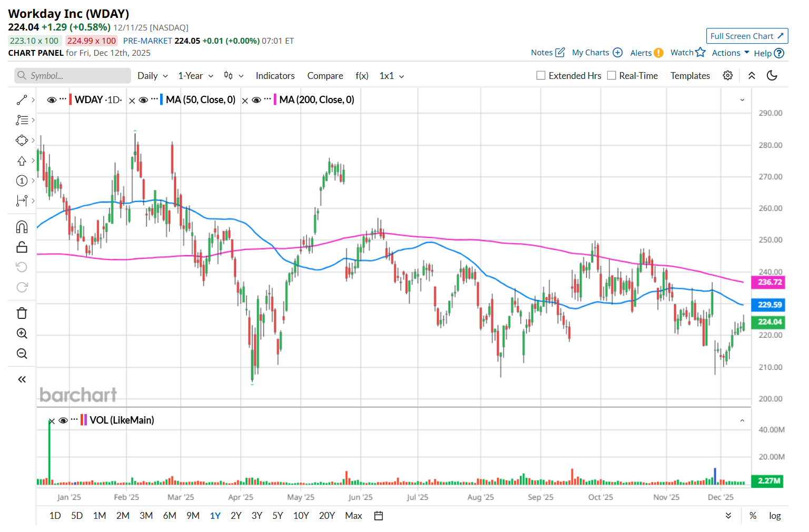Expand the Actions dropdown menu
Image resolution: width=809 pixels, height=532 pixels.
coord(731,53)
